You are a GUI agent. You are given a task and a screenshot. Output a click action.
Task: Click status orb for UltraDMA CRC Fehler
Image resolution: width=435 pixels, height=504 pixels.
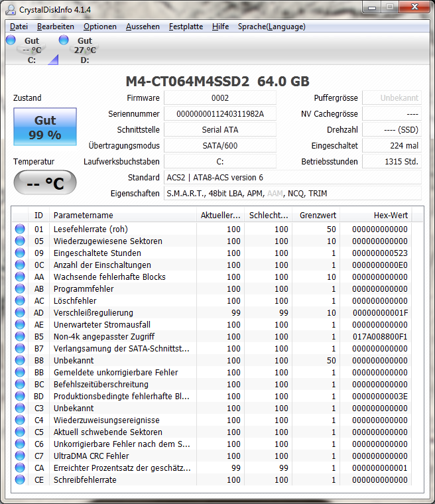pyautogui.click(x=20, y=456)
